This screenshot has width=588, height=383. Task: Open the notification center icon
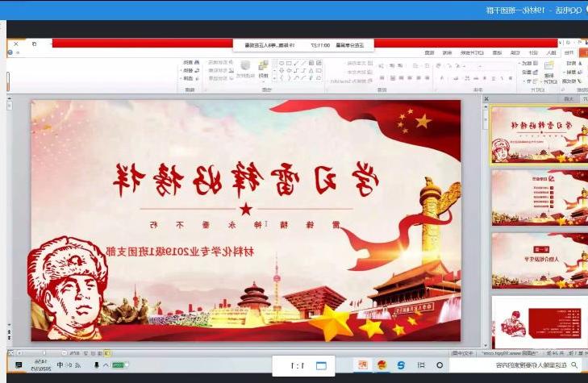19,364
